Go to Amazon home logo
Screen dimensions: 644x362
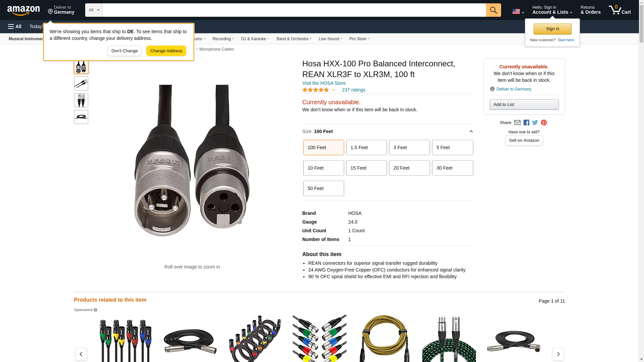pyautogui.click(x=23, y=10)
